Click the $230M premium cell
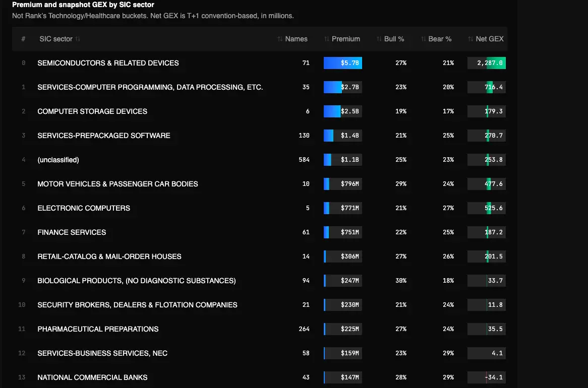588x388 pixels. (343, 305)
